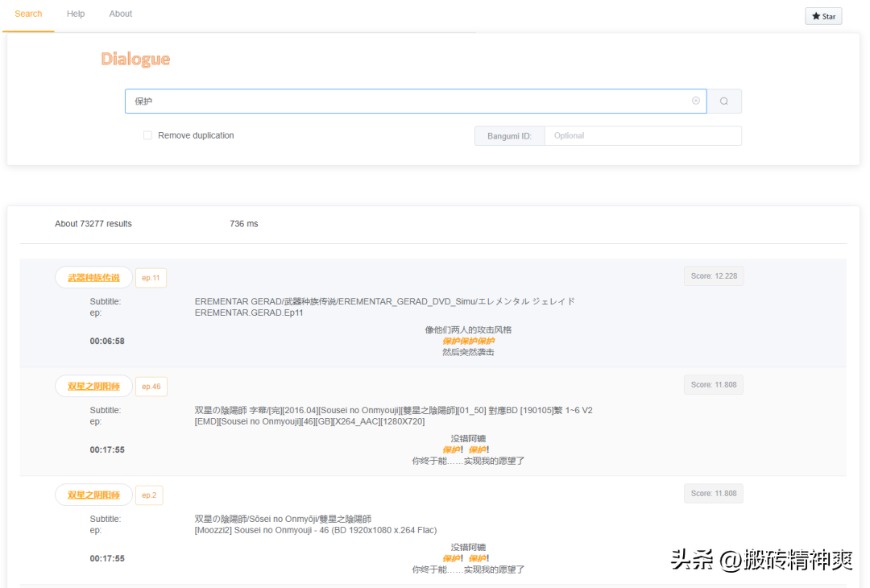Click the search magnifier icon
The height and width of the screenshot is (588, 870).
tap(724, 101)
